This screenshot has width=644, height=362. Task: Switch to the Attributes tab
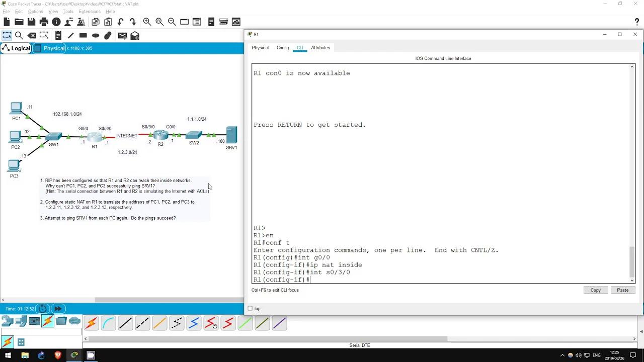320,47
